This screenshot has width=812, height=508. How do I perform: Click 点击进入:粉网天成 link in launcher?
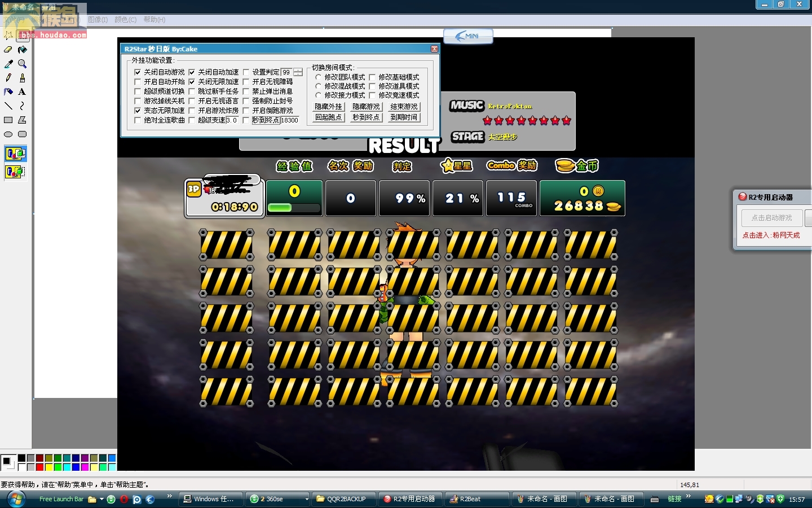771,235
